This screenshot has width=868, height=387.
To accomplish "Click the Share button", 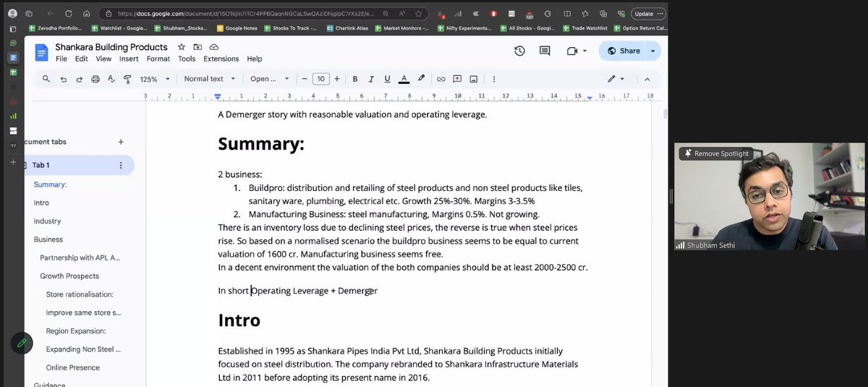I will click(x=624, y=51).
